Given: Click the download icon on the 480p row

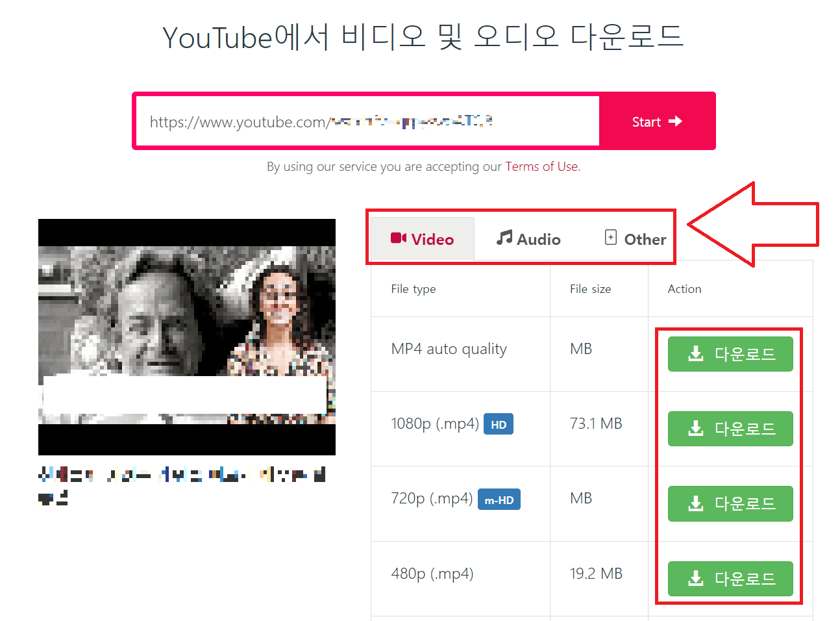Looking at the screenshot, I should (x=696, y=579).
